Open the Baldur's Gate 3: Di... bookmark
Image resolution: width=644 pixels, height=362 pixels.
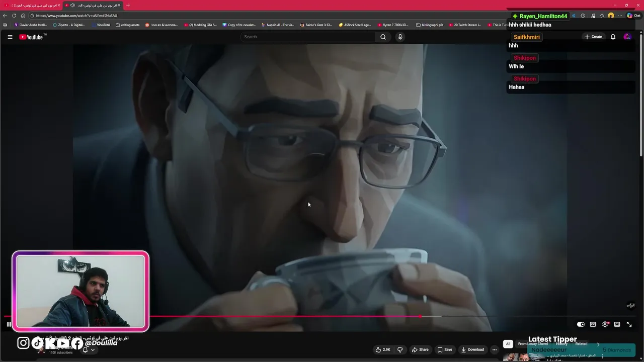pyautogui.click(x=316, y=25)
